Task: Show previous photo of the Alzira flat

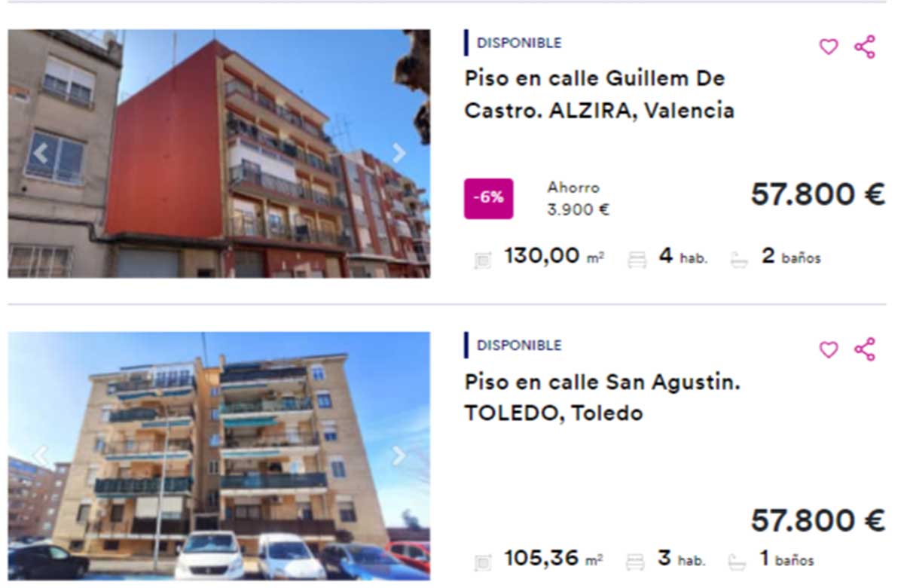Action: click(x=40, y=154)
